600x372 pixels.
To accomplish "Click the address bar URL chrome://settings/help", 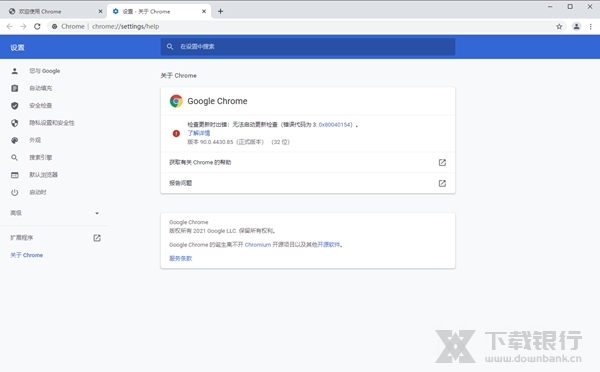I will point(126,26).
